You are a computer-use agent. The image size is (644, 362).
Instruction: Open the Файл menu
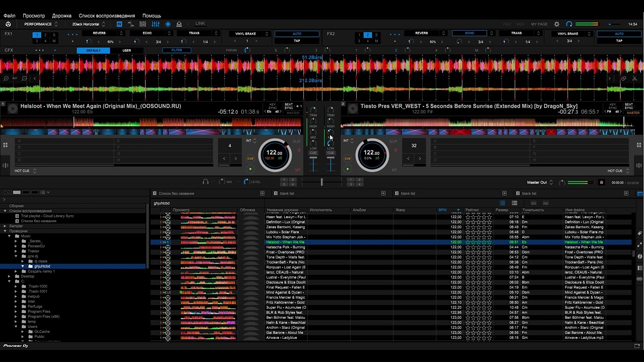(9, 16)
